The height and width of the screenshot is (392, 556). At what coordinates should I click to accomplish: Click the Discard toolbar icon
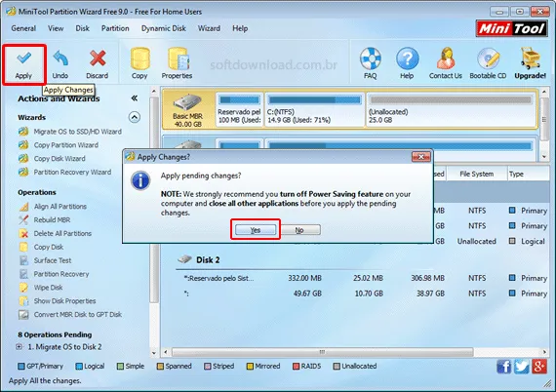pos(98,64)
